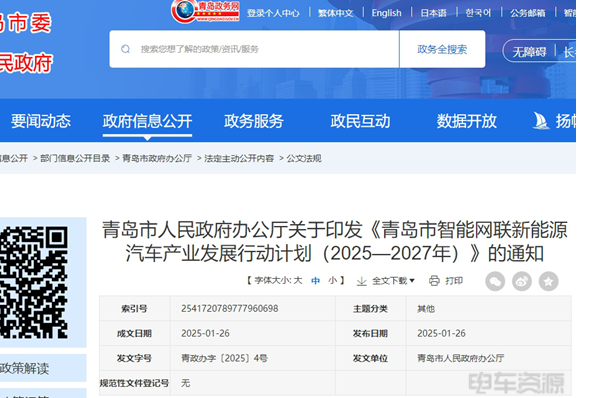Viewport: 596px width, 398px height.
Task: Open the 政策解读 sidebar item
Action: coord(24,368)
